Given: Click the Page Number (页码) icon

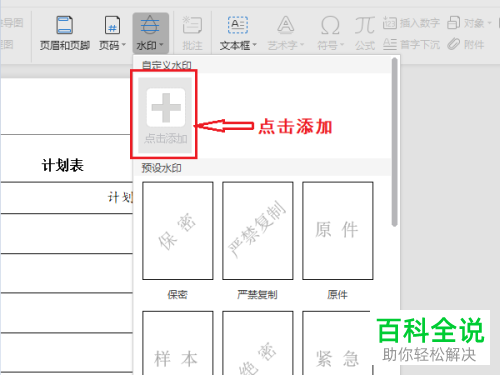Looking at the screenshot, I should pyautogui.click(x=112, y=25).
